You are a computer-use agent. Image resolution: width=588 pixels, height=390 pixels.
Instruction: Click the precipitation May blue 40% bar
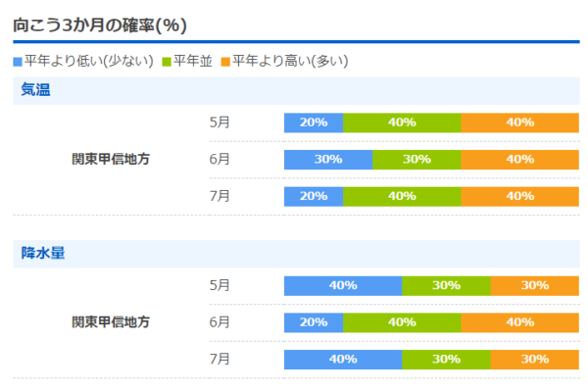[343, 286]
